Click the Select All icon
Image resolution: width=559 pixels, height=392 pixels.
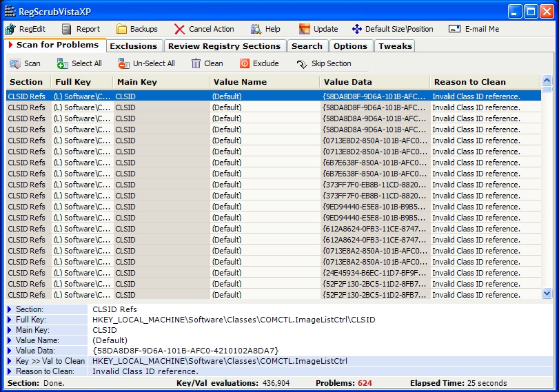63,64
